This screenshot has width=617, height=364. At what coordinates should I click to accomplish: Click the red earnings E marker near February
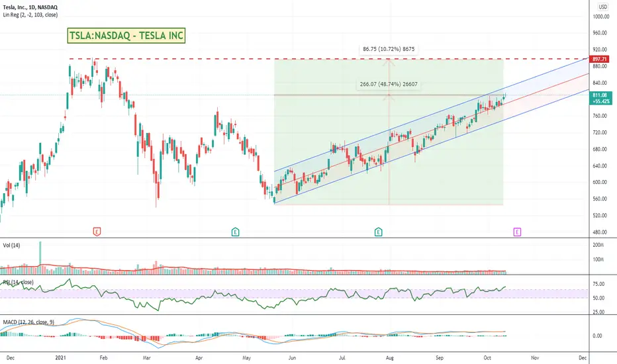coord(97,232)
